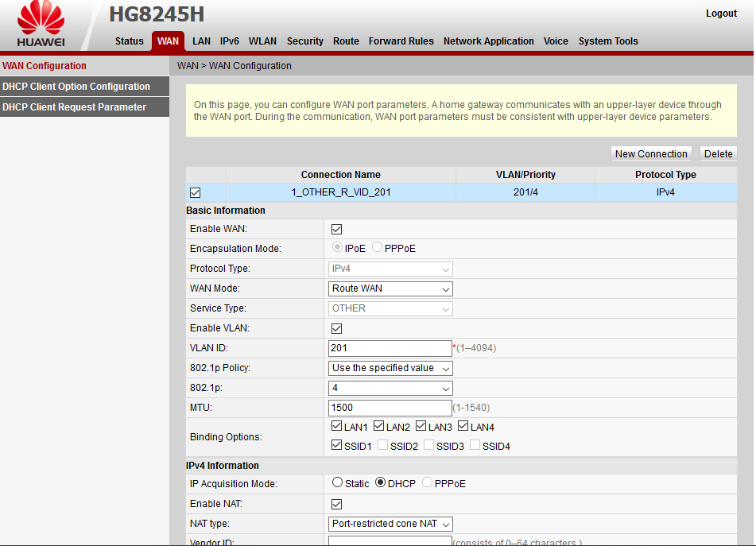Select connection name 1_OTHER_R_VID_201
This screenshot has height=546, width=756.
[x=341, y=192]
